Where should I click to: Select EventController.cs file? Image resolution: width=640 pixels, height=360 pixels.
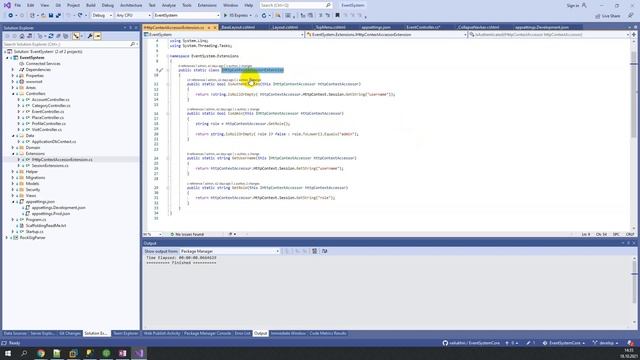(48, 111)
